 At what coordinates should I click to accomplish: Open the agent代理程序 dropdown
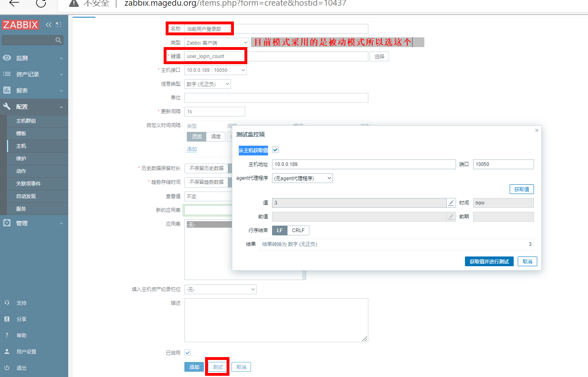(303, 178)
